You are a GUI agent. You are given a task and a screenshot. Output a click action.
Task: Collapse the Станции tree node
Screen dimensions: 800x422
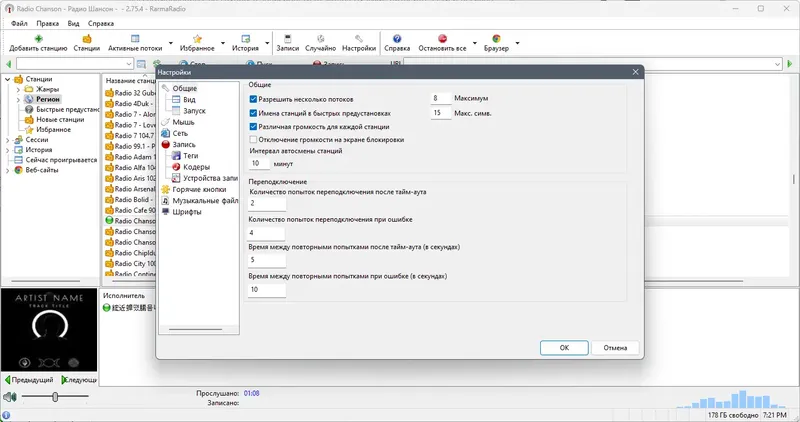pos(8,79)
